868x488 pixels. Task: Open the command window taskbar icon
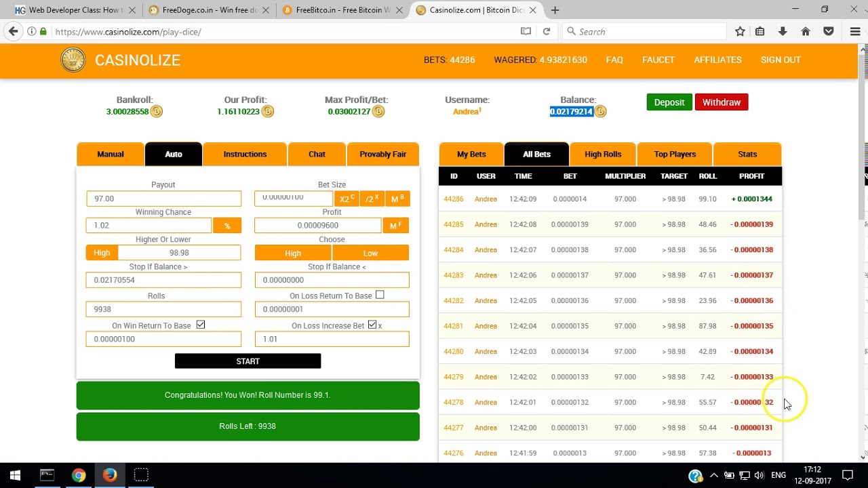click(47, 475)
